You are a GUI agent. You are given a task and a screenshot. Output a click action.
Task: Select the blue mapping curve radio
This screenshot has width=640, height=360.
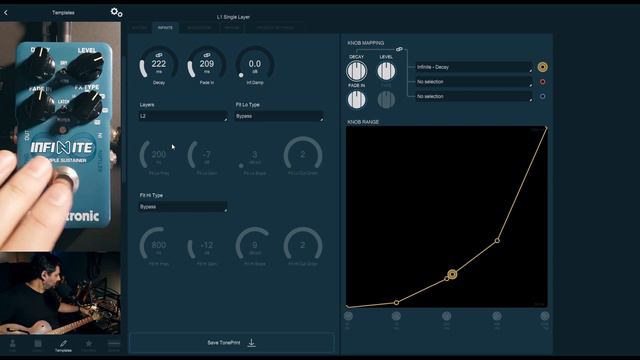pyautogui.click(x=542, y=97)
